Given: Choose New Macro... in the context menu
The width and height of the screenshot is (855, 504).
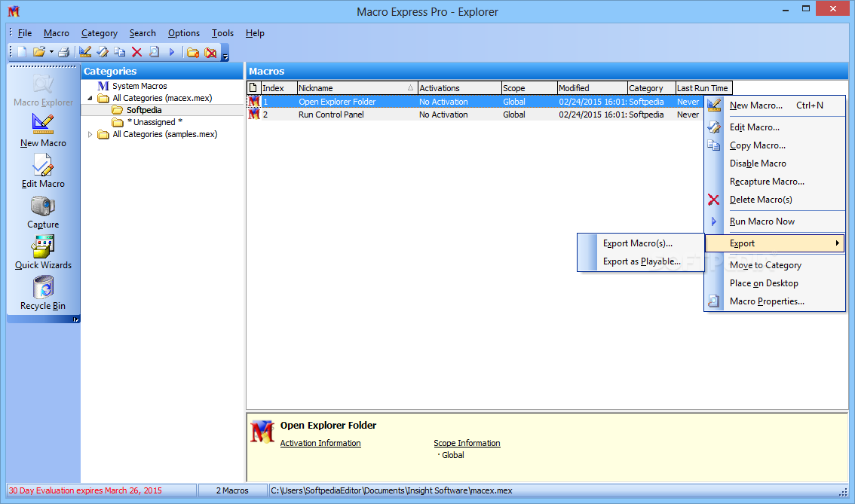Looking at the screenshot, I should tap(775, 105).
